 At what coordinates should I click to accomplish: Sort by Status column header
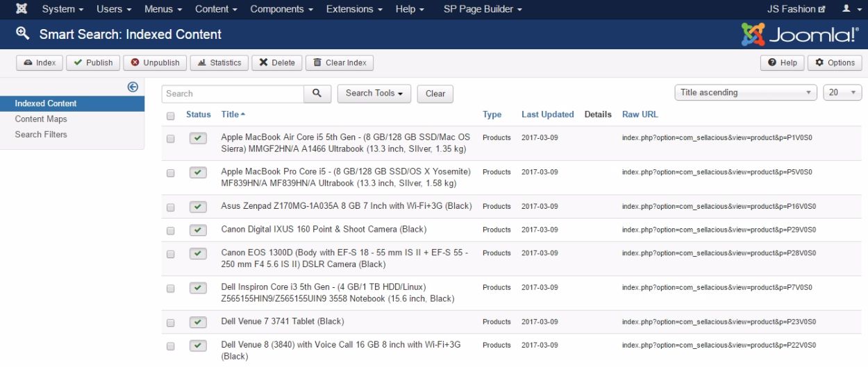(x=199, y=114)
